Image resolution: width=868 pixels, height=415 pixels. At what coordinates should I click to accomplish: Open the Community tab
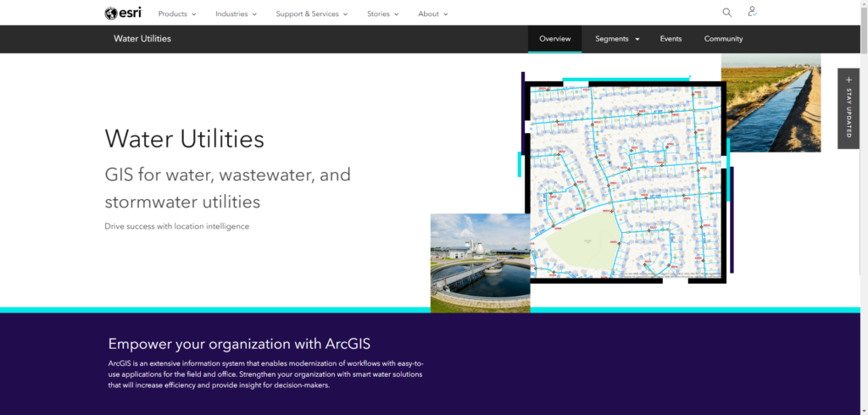click(x=723, y=39)
